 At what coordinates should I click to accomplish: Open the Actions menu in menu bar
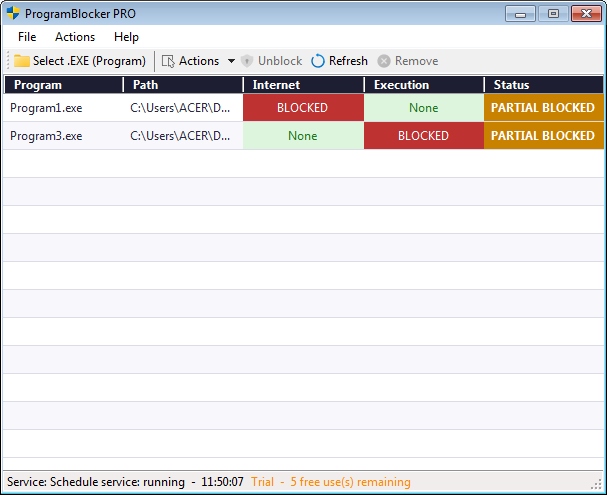(75, 37)
